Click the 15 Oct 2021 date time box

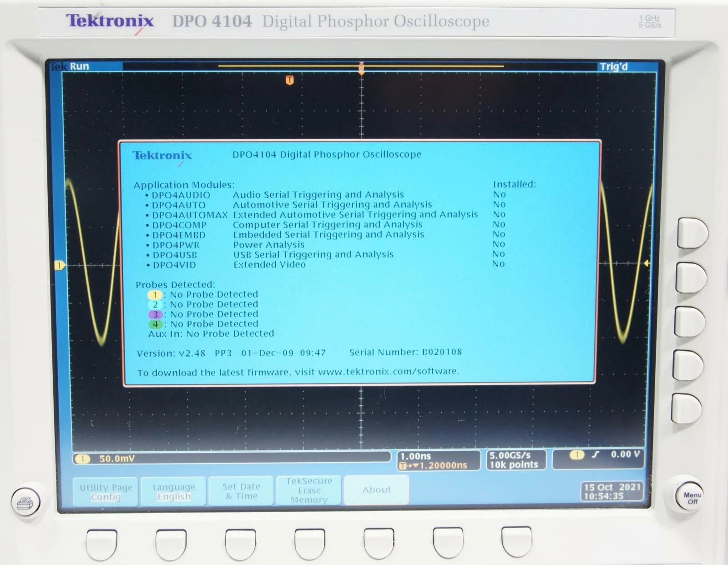point(612,491)
